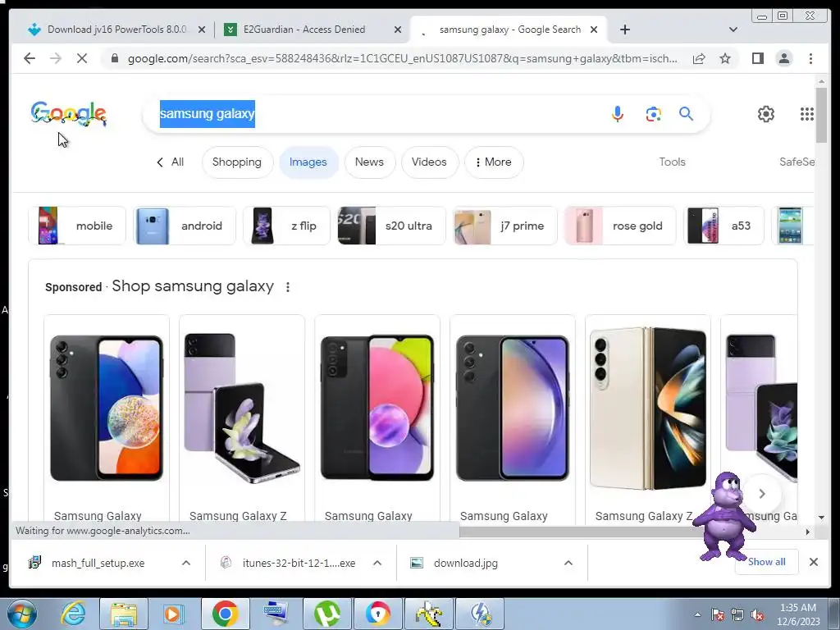The image size is (840, 630).
Task: Stop loading the page with the X button
Action: click(82, 58)
